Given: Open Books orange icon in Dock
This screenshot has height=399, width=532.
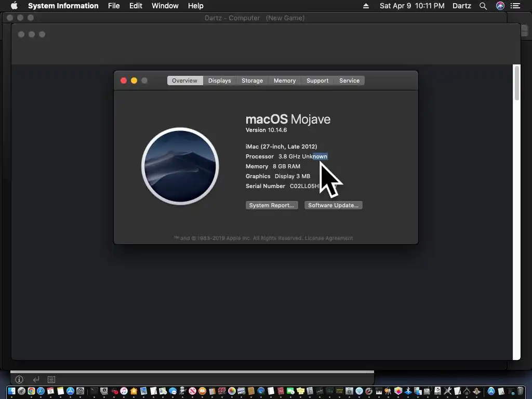Looking at the screenshot, I should [202, 391].
